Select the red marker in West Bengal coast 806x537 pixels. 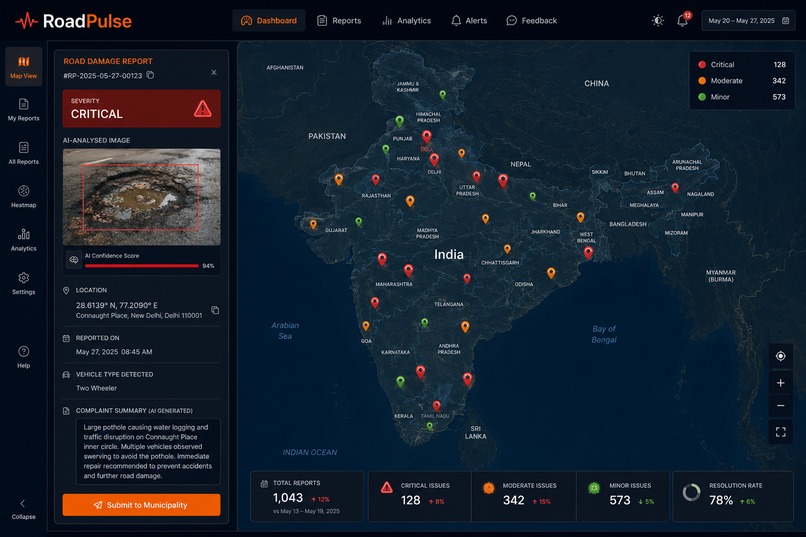click(588, 252)
